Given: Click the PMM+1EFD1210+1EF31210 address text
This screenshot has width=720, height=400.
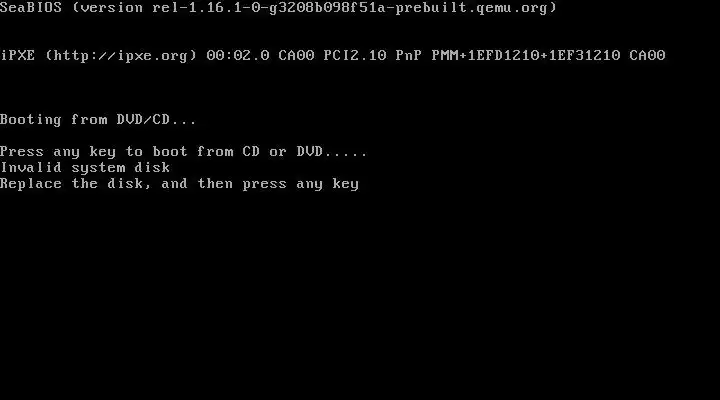Looking at the screenshot, I should pyautogui.click(x=526, y=56).
